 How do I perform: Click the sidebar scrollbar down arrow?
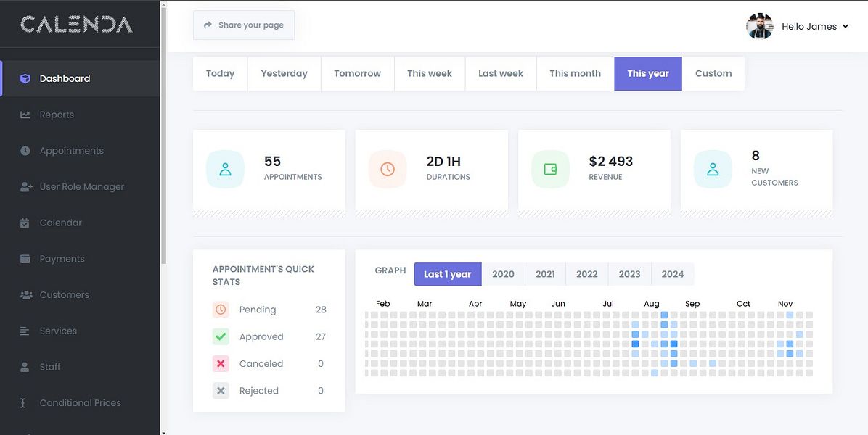tap(163, 432)
